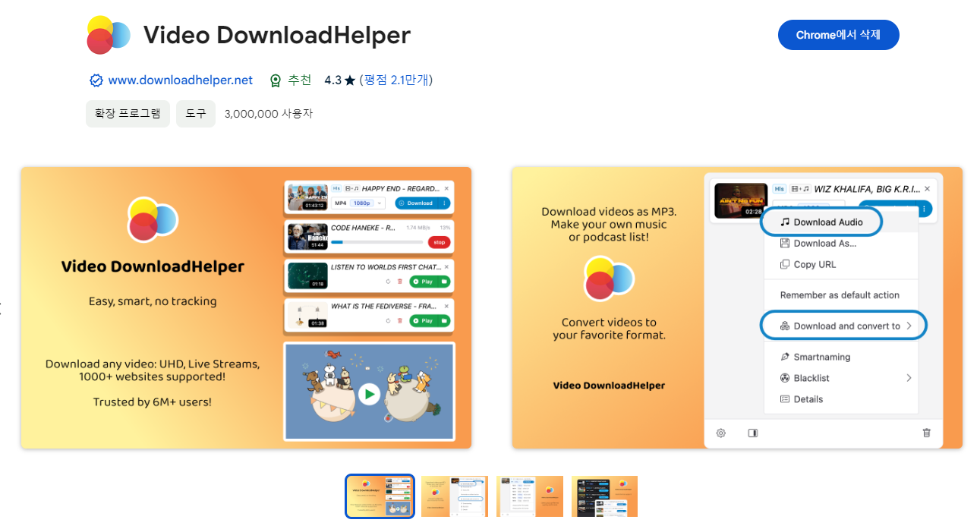Click three-dot menu on WIZ KHALIFA entry
The width and height of the screenshot is (980, 529).
point(925,209)
